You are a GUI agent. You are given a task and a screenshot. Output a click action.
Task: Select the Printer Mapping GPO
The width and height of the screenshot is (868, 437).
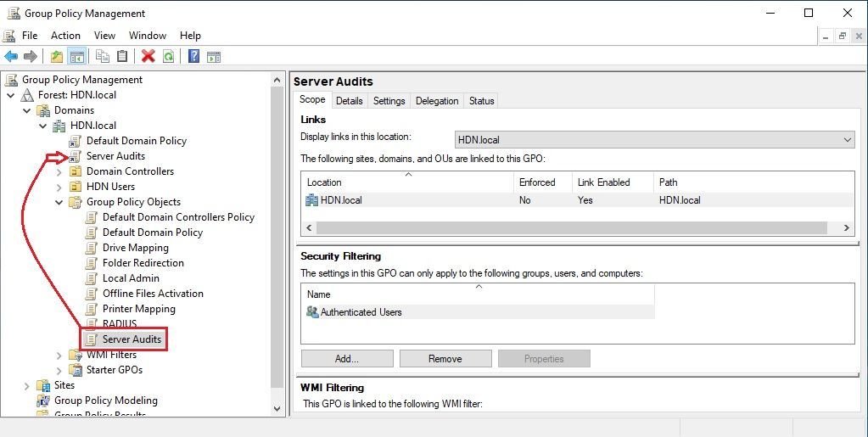pos(139,309)
